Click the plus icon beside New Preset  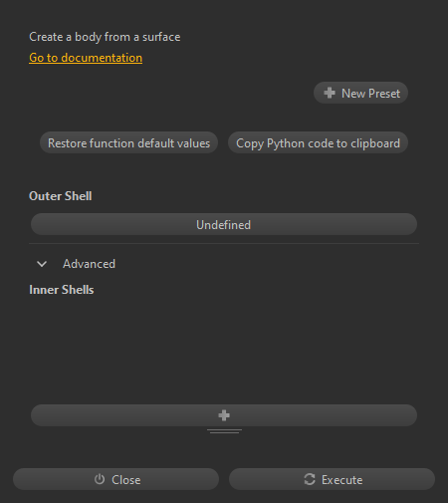coord(330,93)
